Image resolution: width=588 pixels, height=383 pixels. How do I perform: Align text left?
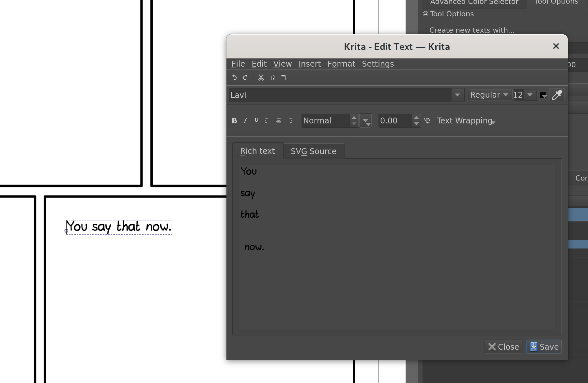(x=267, y=120)
